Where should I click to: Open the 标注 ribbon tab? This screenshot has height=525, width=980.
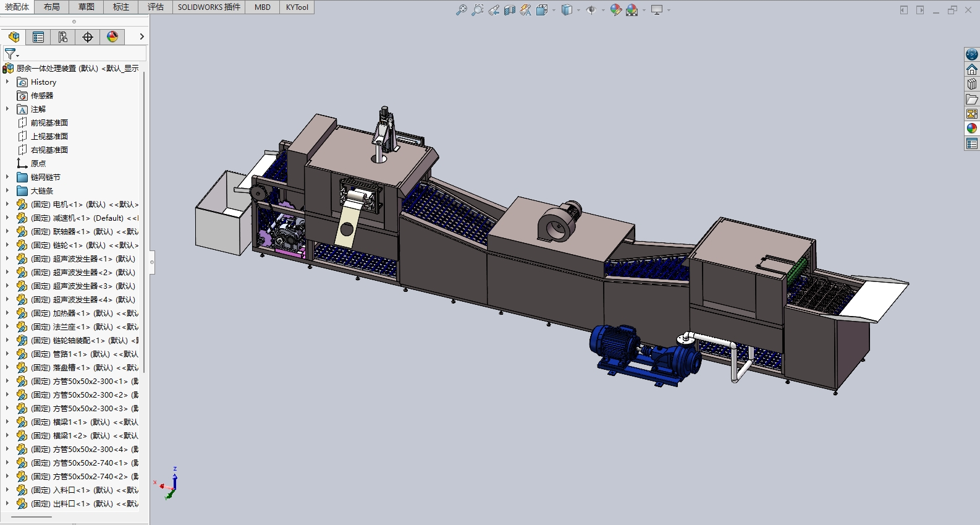(x=121, y=7)
